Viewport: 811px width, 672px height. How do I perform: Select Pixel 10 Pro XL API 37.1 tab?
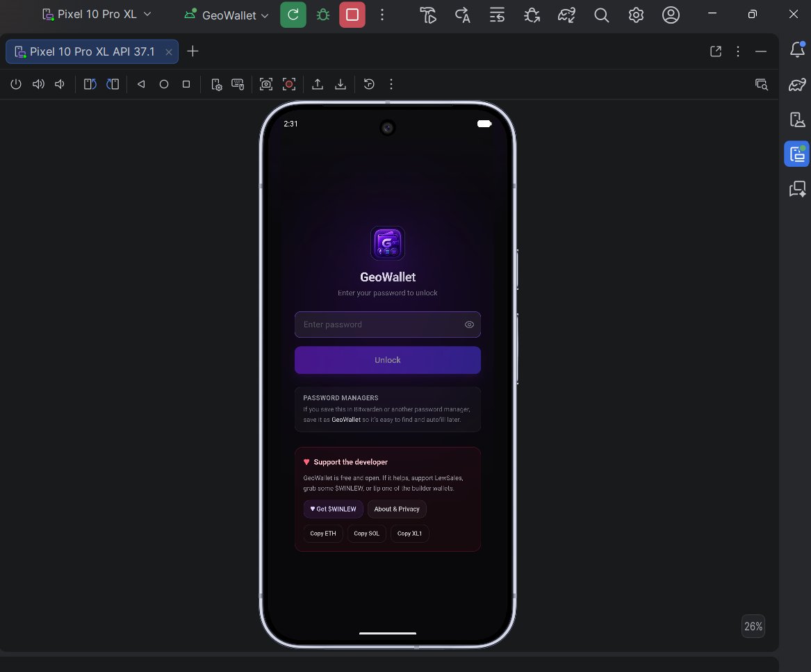pos(92,51)
